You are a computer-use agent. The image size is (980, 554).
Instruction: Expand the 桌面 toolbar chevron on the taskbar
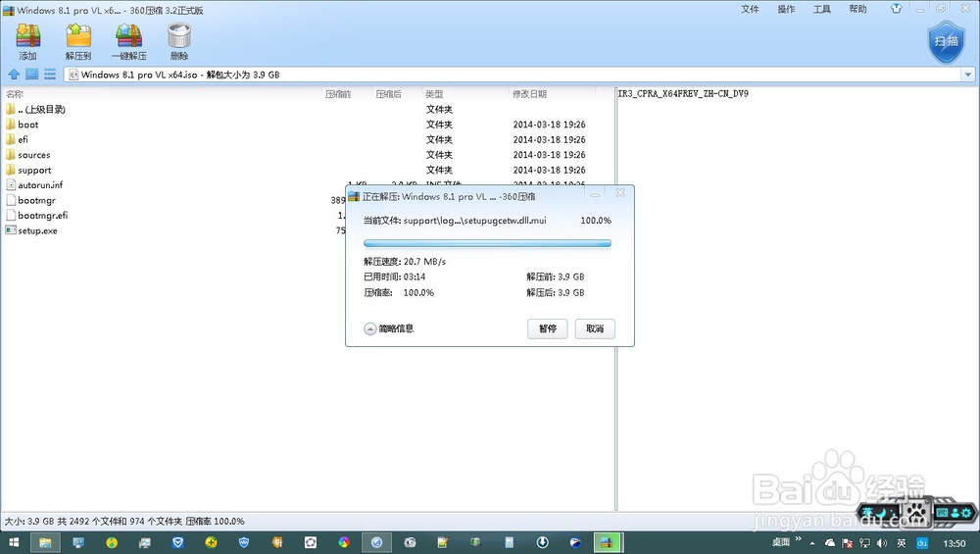pos(799,539)
